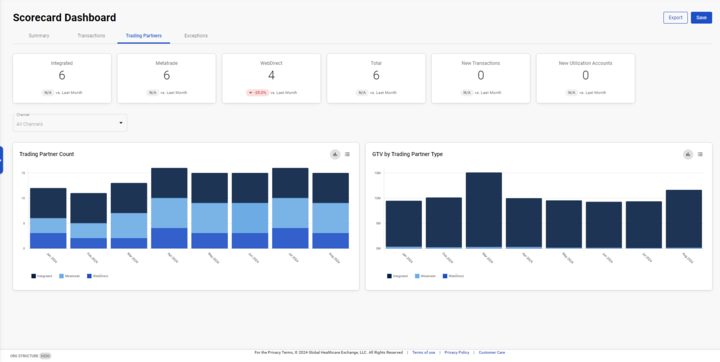Click the red -33.0% change badge
Screen dimensions: 720x362
coord(258,93)
